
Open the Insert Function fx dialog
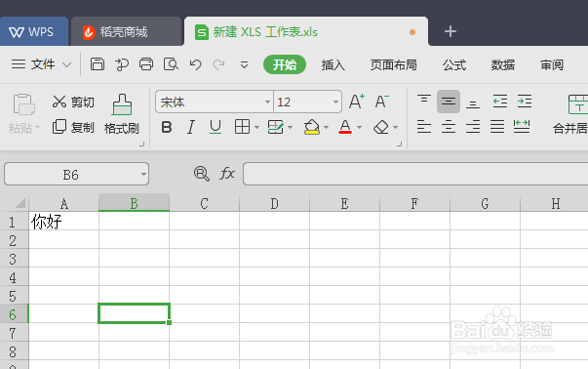227,174
